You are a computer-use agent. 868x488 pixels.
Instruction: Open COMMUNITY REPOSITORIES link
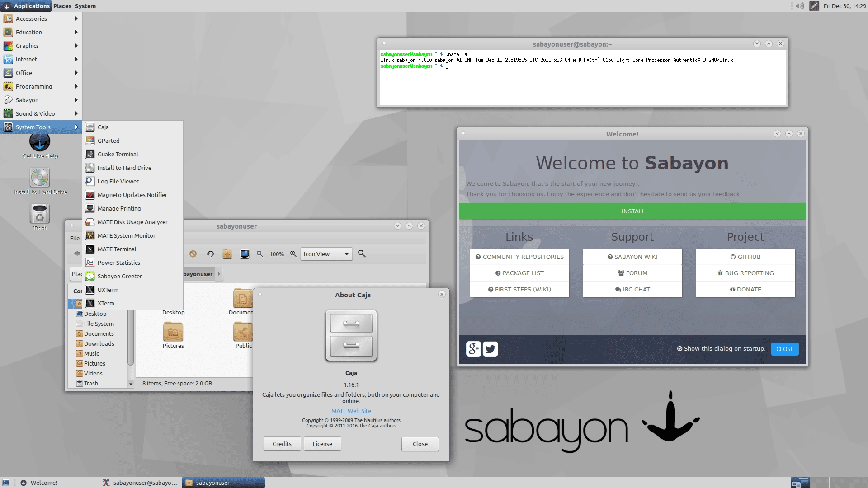(519, 257)
